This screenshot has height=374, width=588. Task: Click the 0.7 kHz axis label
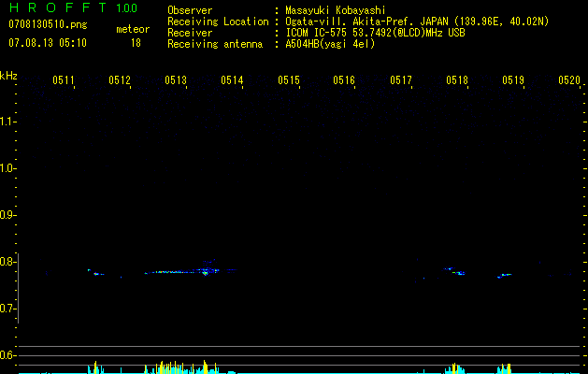pos(7,309)
